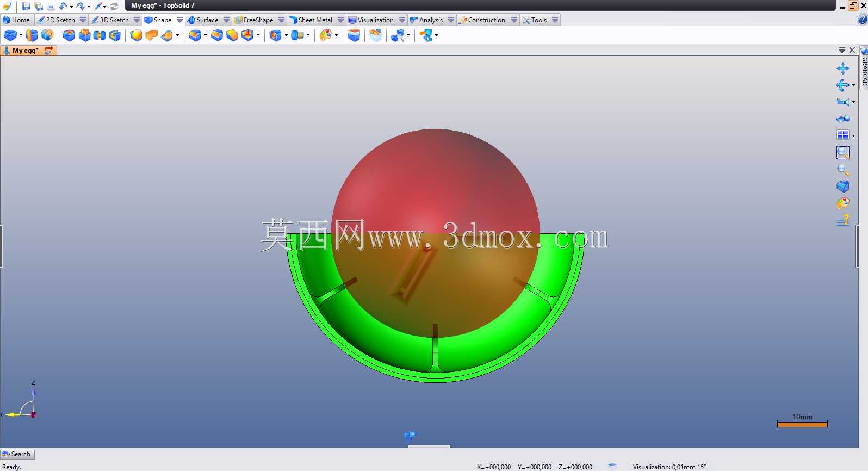Click the camera view icon
The width and height of the screenshot is (868, 471).
pyautogui.click(x=842, y=102)
